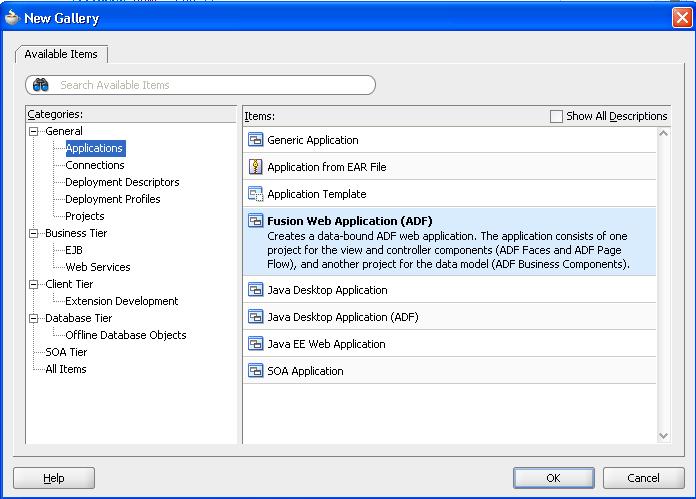Click the Application from EAR File icon
This screenshot has height=499, width=696.
coord(255,167)
